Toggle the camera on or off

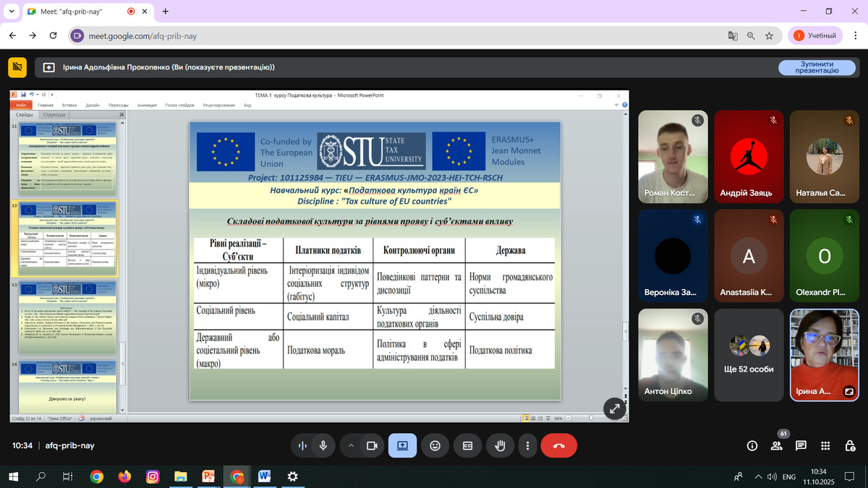pos(372,446)
